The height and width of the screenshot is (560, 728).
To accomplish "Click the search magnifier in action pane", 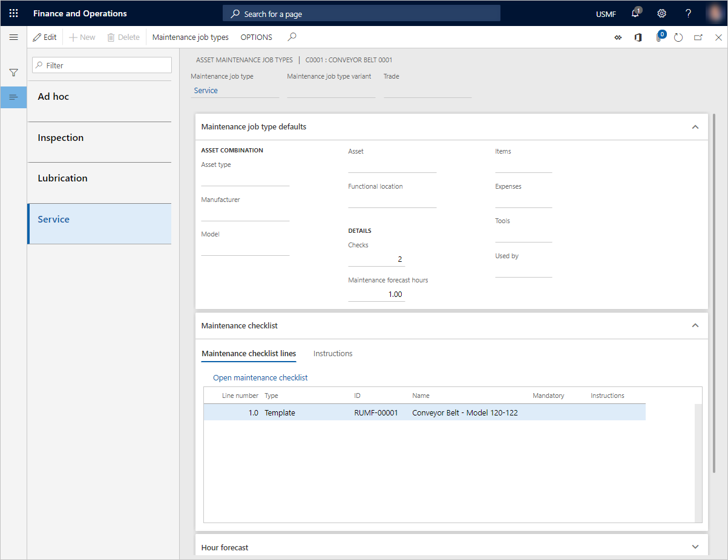I will (292, 37).
